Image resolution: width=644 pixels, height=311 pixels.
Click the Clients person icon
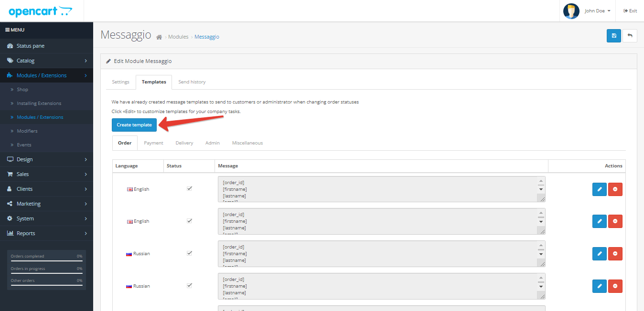10,189
